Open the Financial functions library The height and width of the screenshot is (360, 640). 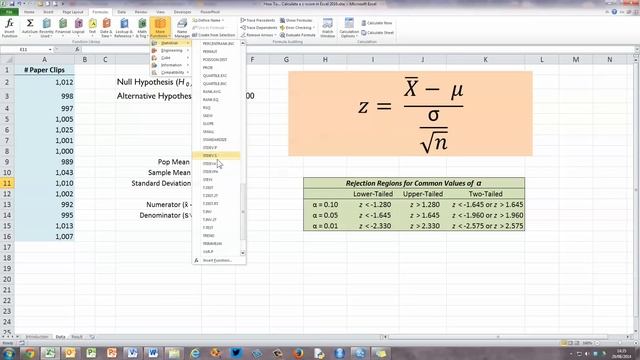(x=63, y=28)
